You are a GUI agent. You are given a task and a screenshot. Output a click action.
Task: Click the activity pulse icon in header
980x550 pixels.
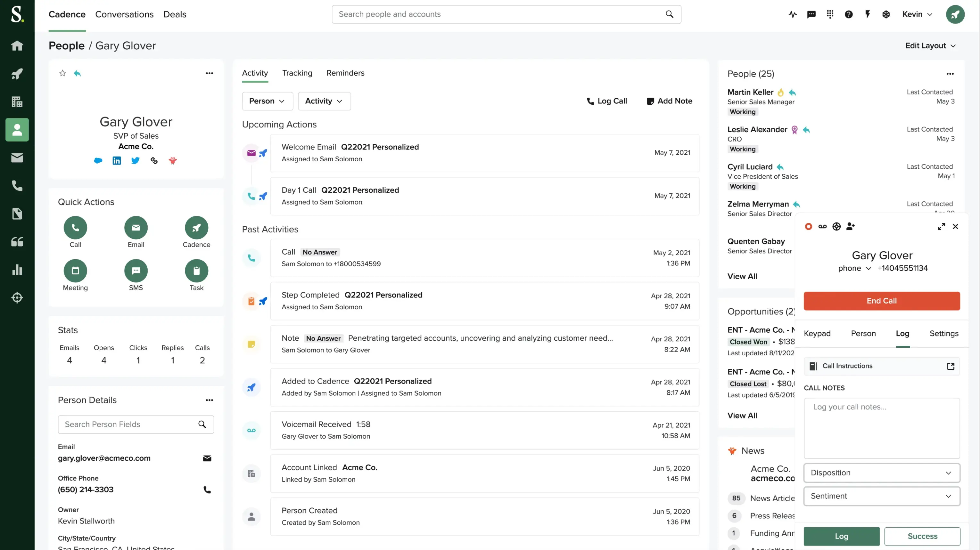[793, 14]
